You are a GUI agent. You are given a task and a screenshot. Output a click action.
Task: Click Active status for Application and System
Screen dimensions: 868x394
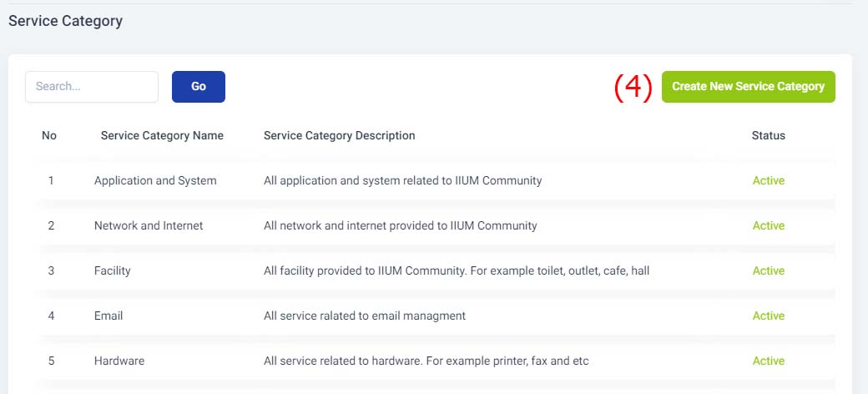769,181
